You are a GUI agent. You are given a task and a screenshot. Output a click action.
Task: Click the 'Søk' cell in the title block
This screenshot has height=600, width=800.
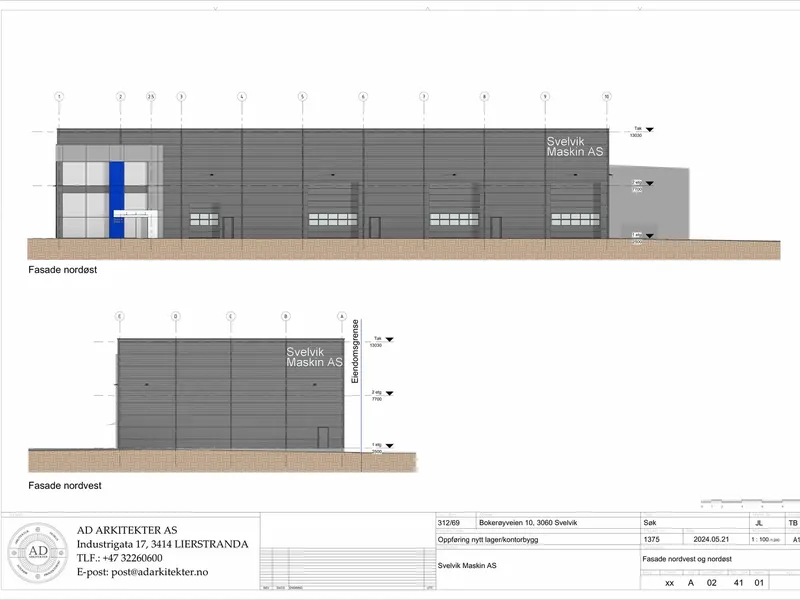tap(649, 523)
